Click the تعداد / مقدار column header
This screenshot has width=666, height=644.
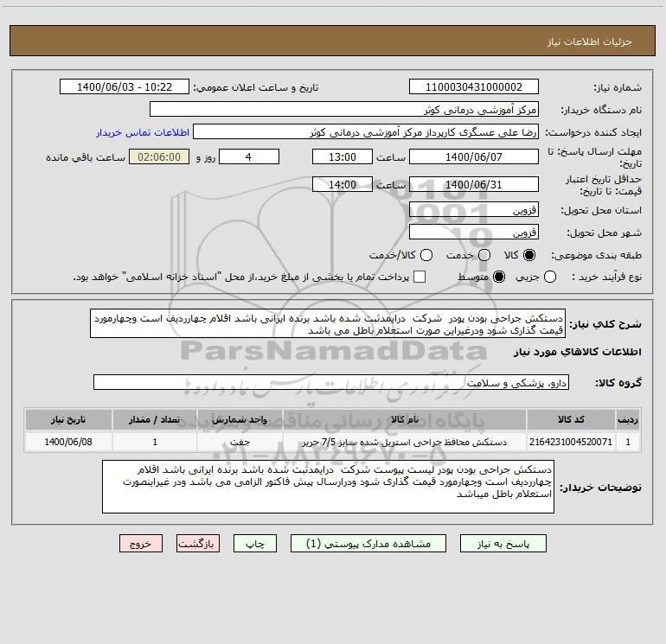point(155,419)
